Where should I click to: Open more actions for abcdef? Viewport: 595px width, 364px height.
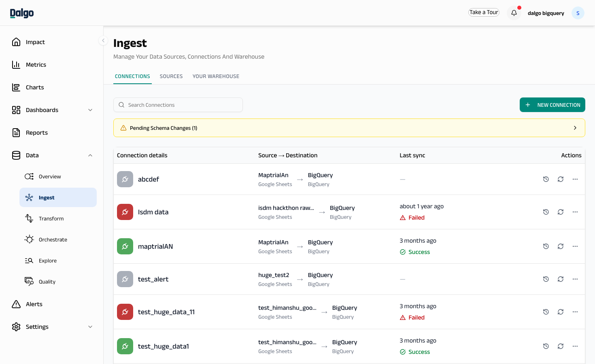click(x=575, y=179)
